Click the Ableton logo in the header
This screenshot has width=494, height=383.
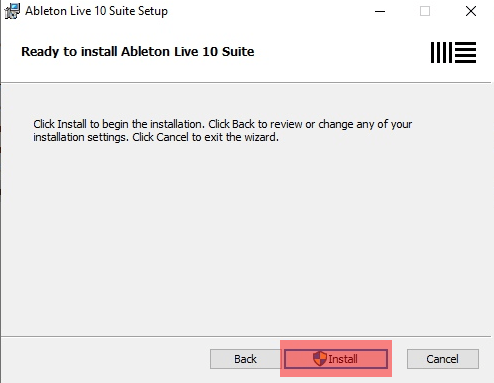(453, 52)
